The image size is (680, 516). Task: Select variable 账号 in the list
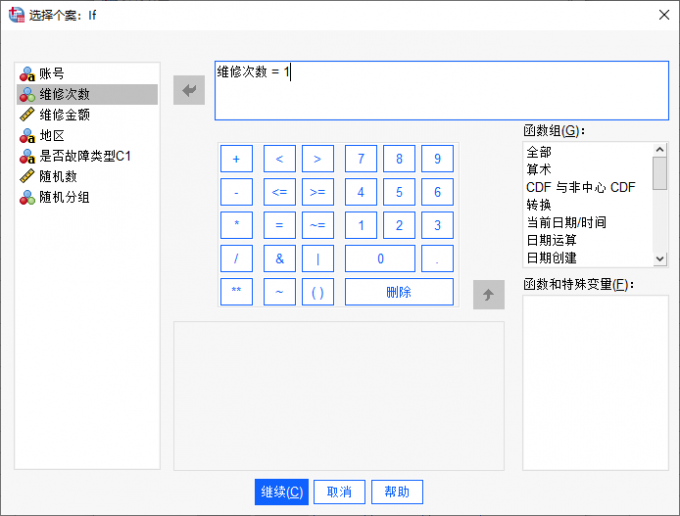87,74
